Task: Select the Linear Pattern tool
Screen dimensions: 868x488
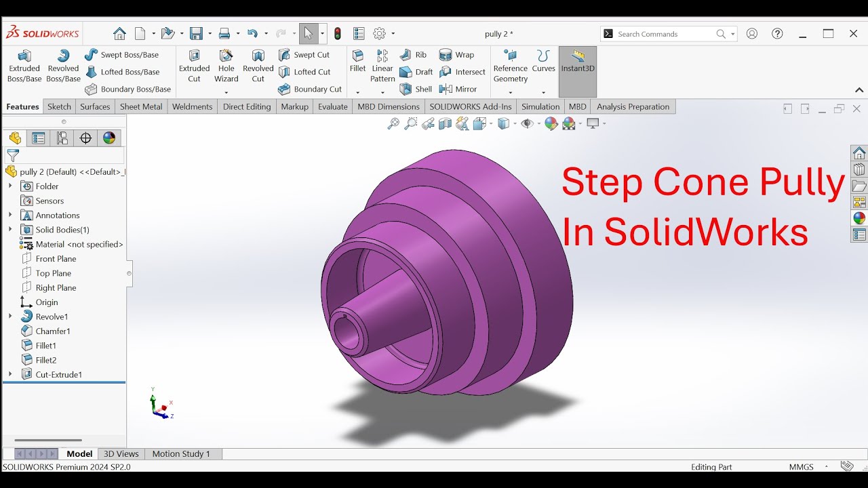Action: coord(382,66)
